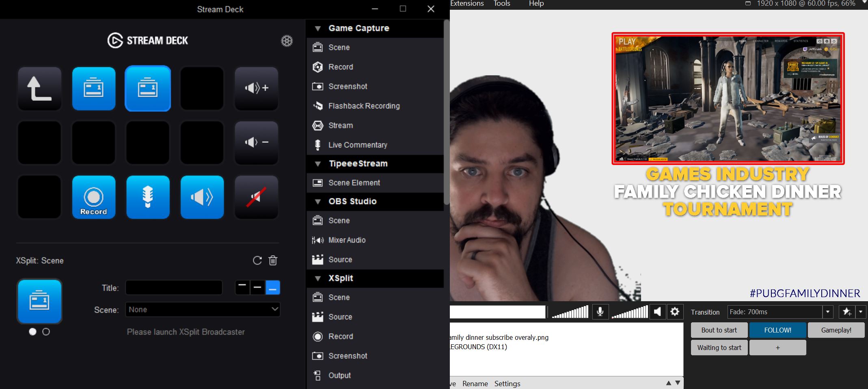Toggle microphone button in XSplit audio bar
Viewport: 868px width, 389px height.
[x=600, y=312]
